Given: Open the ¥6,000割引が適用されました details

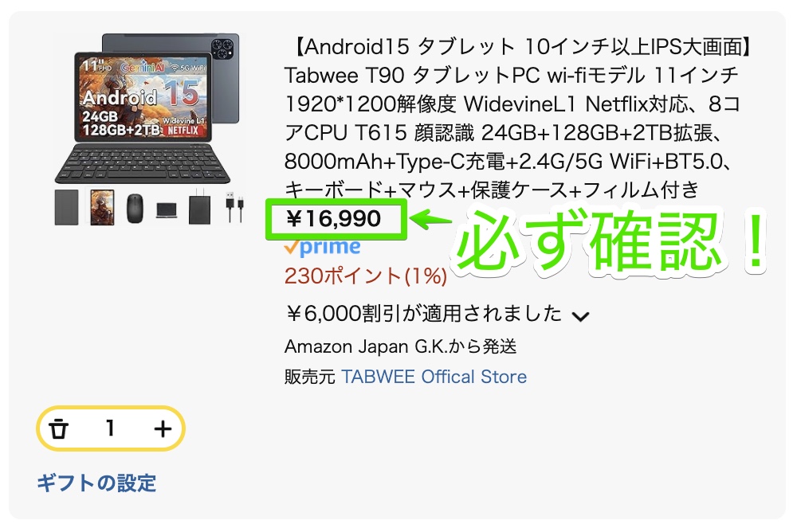Looking at the screenshot, I should point(424,314).
